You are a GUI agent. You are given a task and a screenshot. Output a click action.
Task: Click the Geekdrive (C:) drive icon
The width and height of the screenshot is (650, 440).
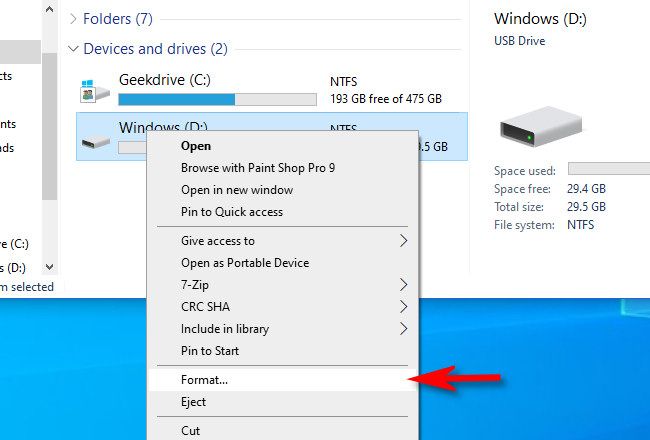94,91
